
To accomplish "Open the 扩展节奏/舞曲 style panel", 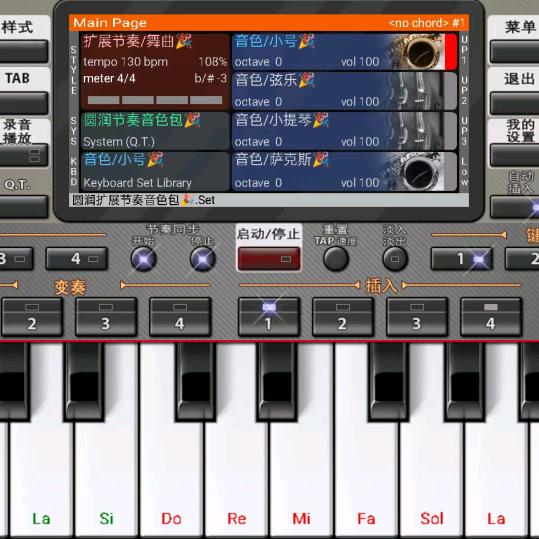I will 155,71.
